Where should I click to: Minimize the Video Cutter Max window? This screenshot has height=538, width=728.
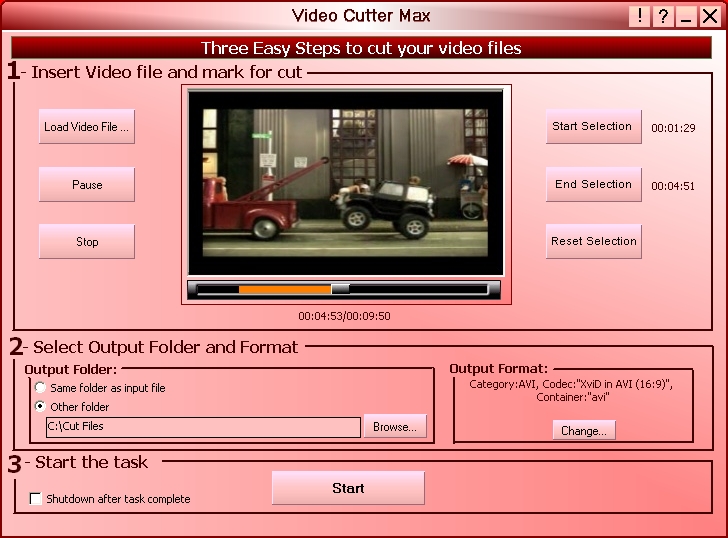686,16
